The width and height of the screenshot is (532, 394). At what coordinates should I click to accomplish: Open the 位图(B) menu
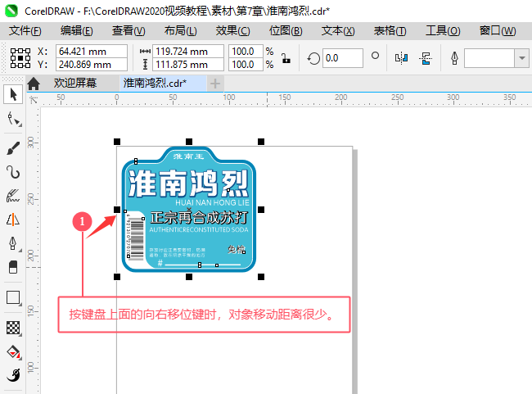coord(286,31)
